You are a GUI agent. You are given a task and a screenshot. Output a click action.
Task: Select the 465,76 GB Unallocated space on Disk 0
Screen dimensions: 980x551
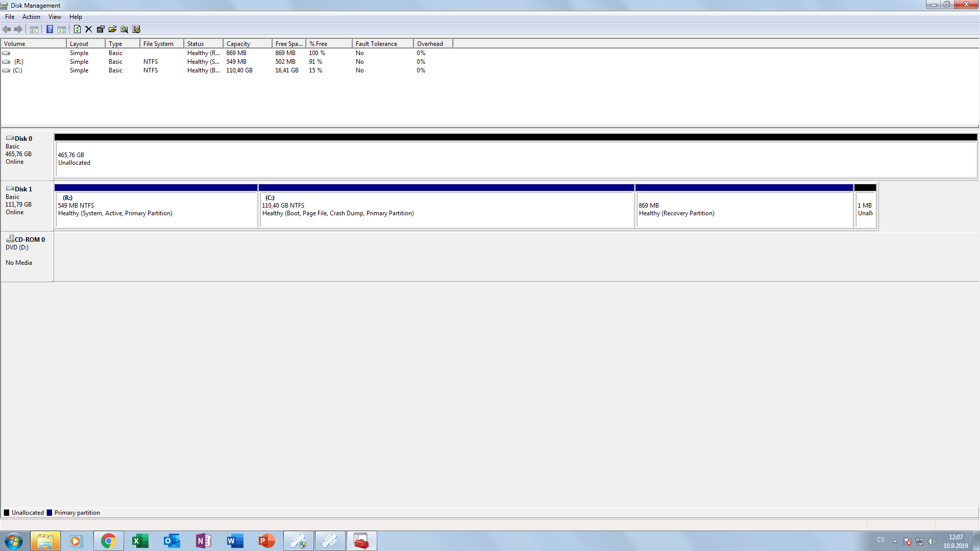coord(516,159)
